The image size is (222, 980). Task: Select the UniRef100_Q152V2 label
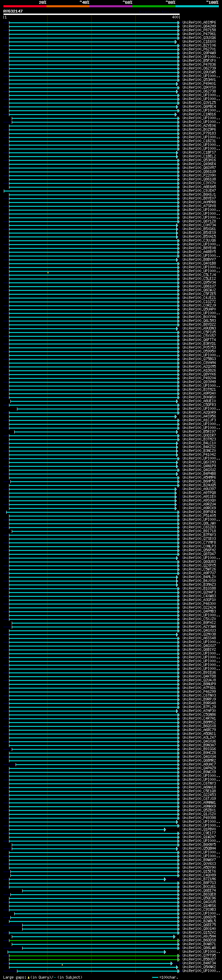coord(199,932)
